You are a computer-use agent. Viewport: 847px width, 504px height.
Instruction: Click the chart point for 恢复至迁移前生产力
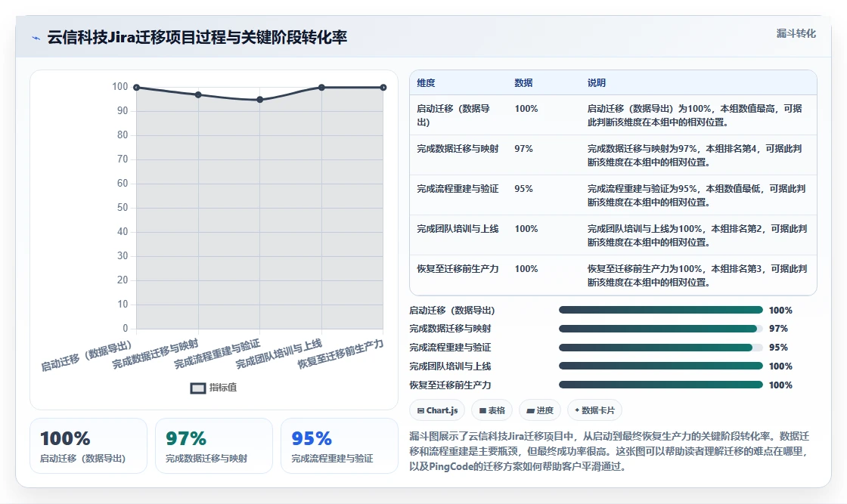coord(383,88)
